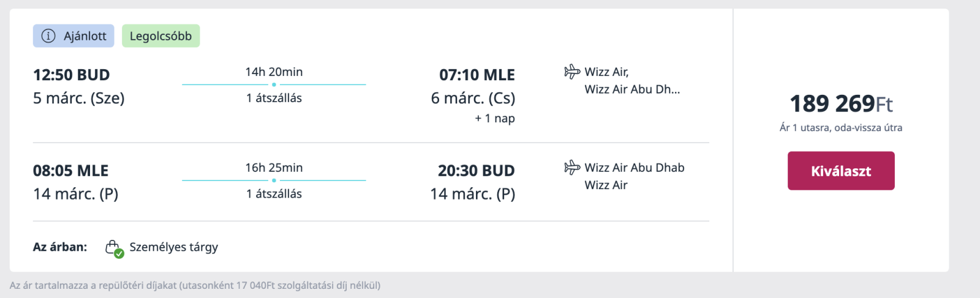Click the 12:50 BUD departure time

point(71,75)
